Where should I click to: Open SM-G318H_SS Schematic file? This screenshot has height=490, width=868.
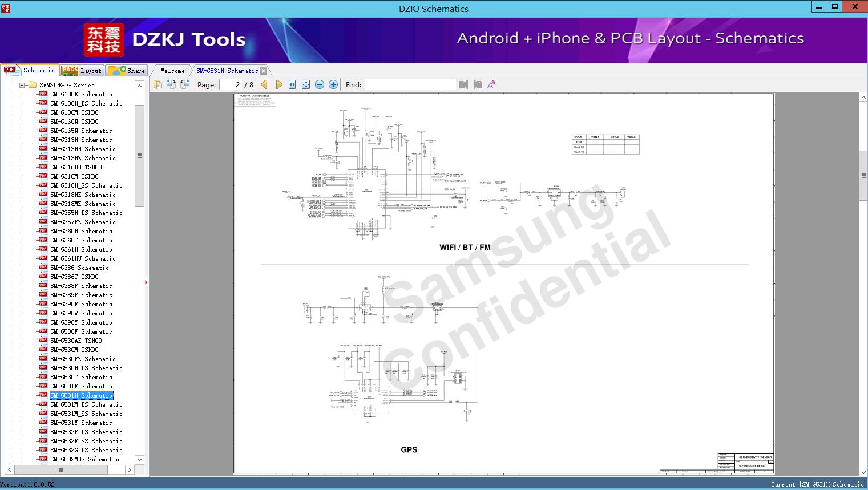point(86,185)
